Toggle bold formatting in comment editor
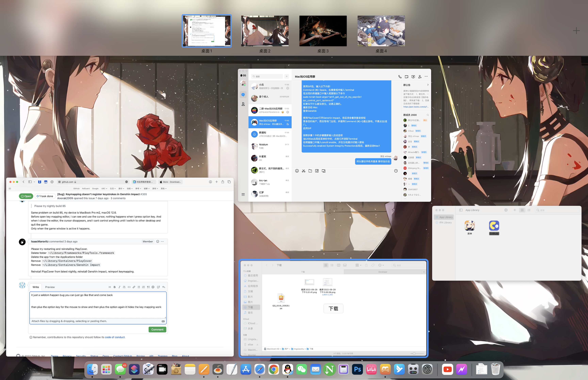The image size is (588, 380). pyautogui.click(x=115, y=287)
